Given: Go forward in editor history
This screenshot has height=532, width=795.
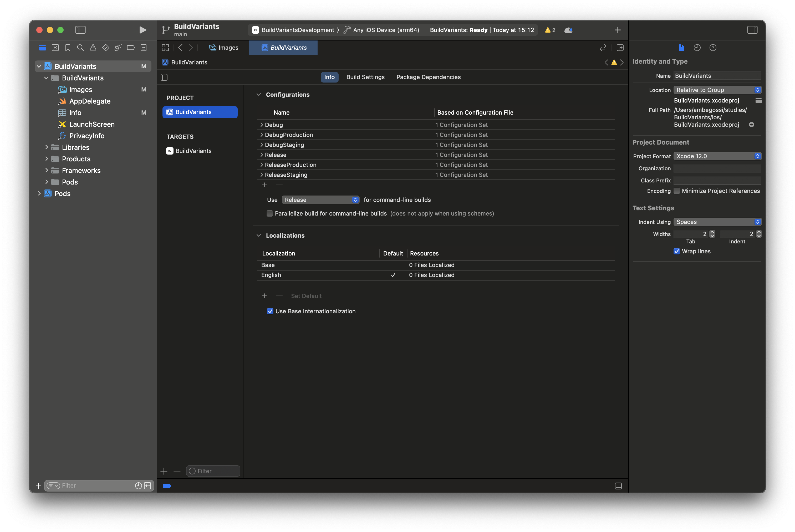Looking at the screenshot, I should coord(191,48).
